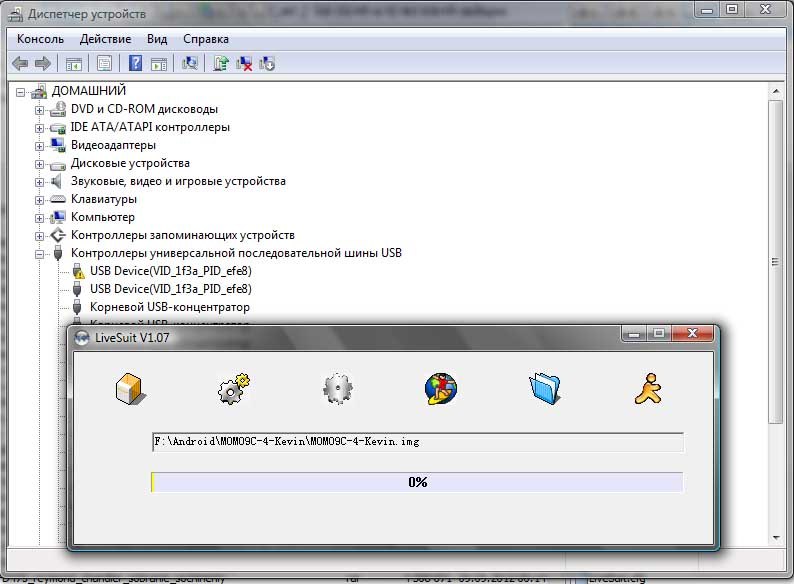
Task: Open the Консоль menu
Action: [x=41, y=39]
